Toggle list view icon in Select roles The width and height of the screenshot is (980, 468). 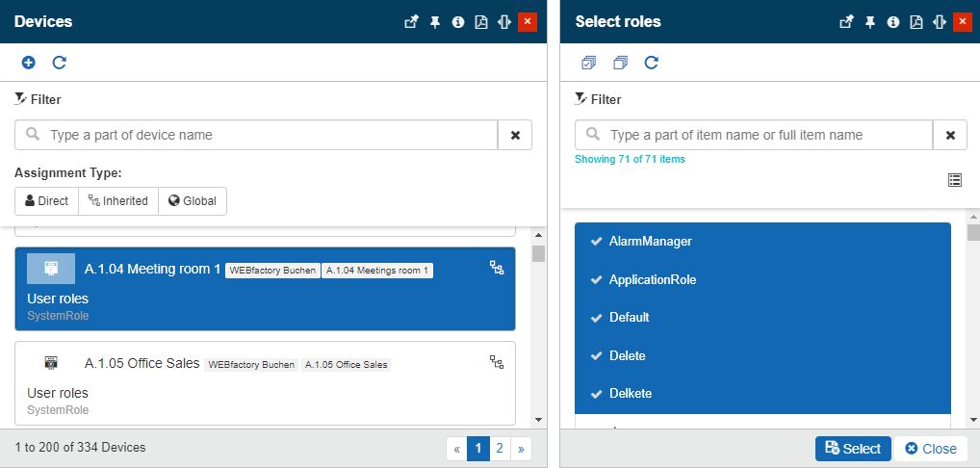click(x=954, y=180)
